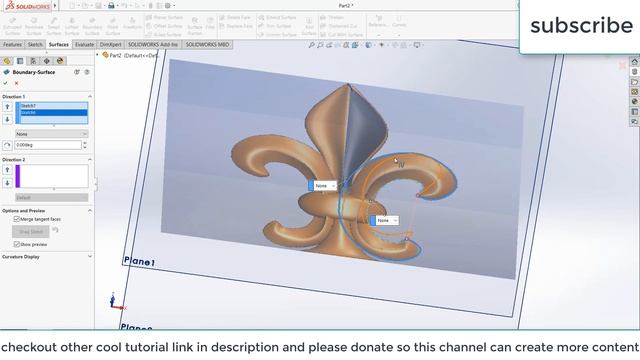Click the Print icon in quick access toolbar
This screenshot has width=640, height=360.
[x=111, y=6]
